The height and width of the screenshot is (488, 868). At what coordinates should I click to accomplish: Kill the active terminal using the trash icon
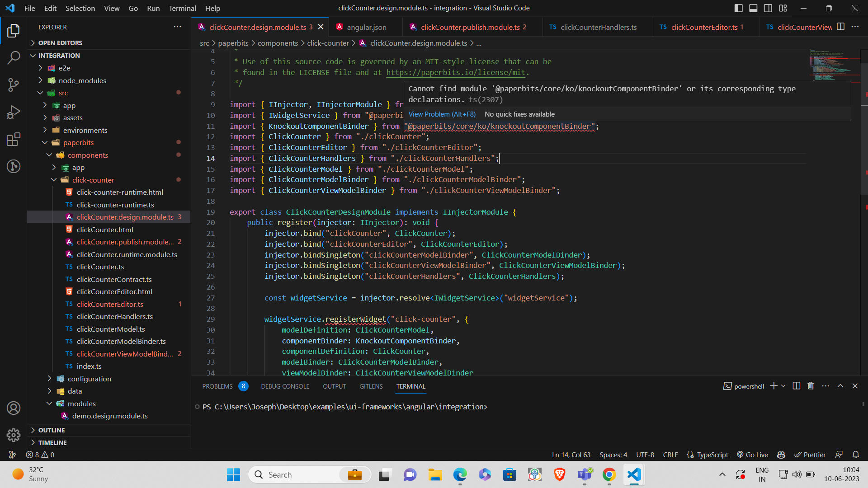coord(811,386)
